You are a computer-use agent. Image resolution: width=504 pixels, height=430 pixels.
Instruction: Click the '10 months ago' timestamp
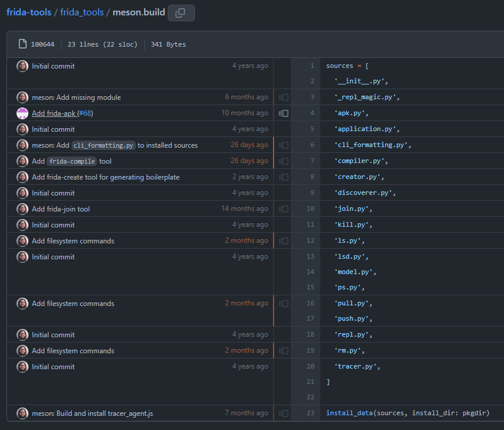coord(245,113)
